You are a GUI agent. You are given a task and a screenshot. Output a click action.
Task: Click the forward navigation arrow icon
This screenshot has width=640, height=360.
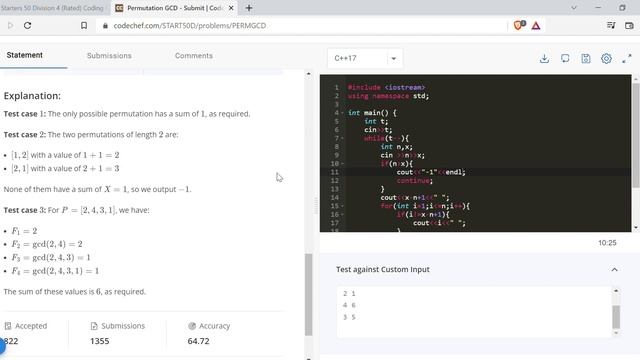click(x=10, y=25)
